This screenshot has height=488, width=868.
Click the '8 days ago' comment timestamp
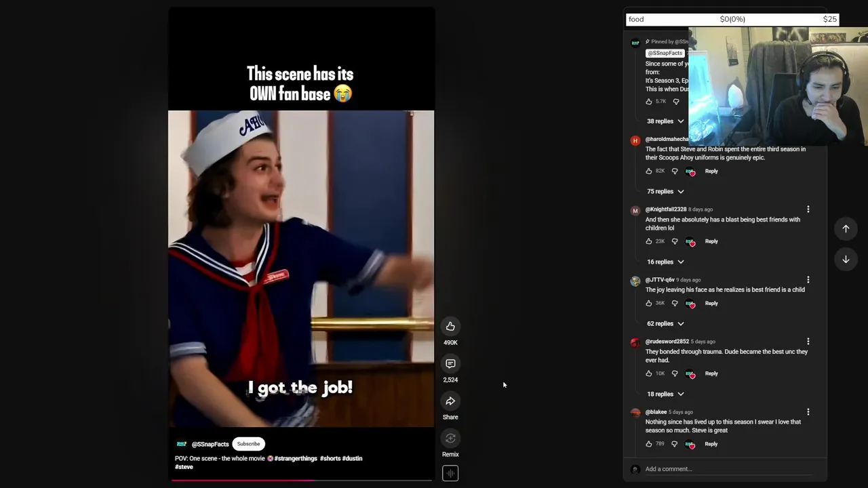point(701,209)
